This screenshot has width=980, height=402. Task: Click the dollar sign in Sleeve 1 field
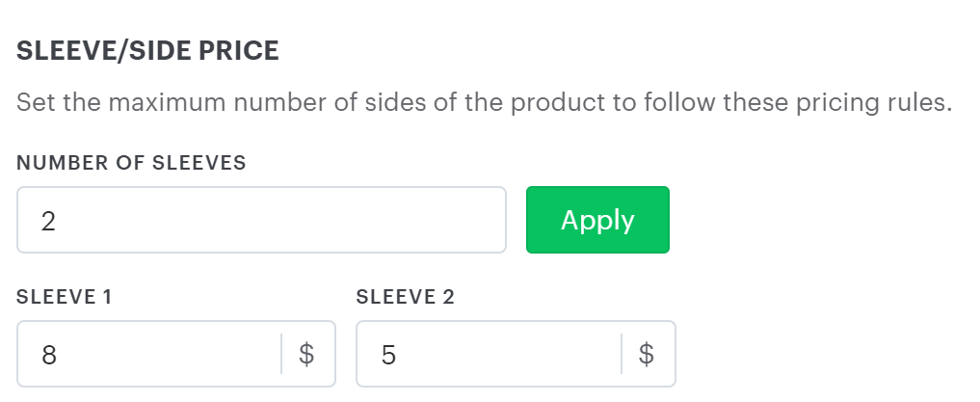point(306,355)
